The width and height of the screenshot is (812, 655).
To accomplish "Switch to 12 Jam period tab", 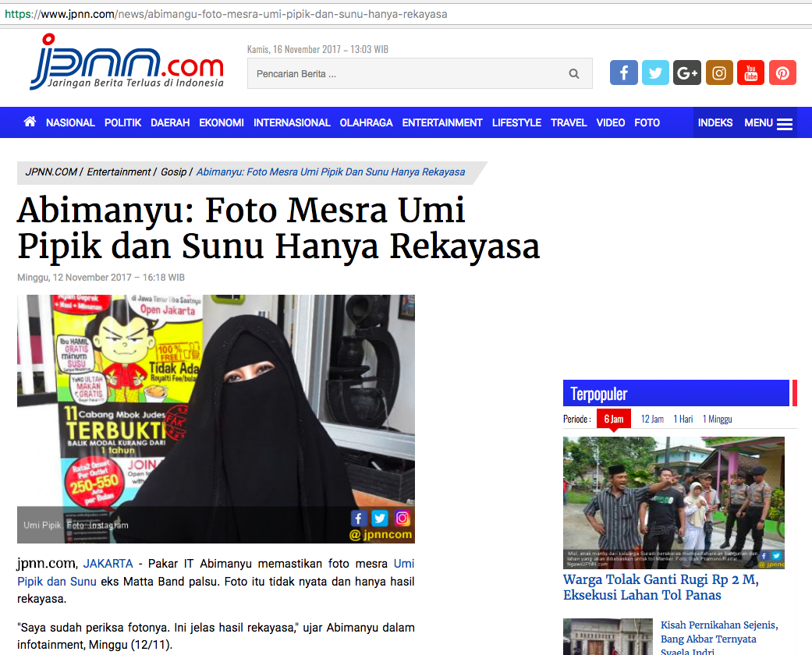I will [x=652, y=419].
